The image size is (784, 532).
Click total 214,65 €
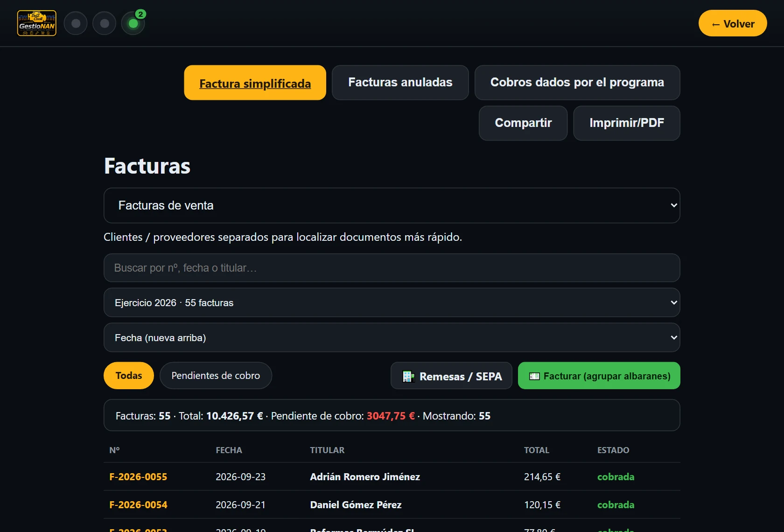(542, 477)
